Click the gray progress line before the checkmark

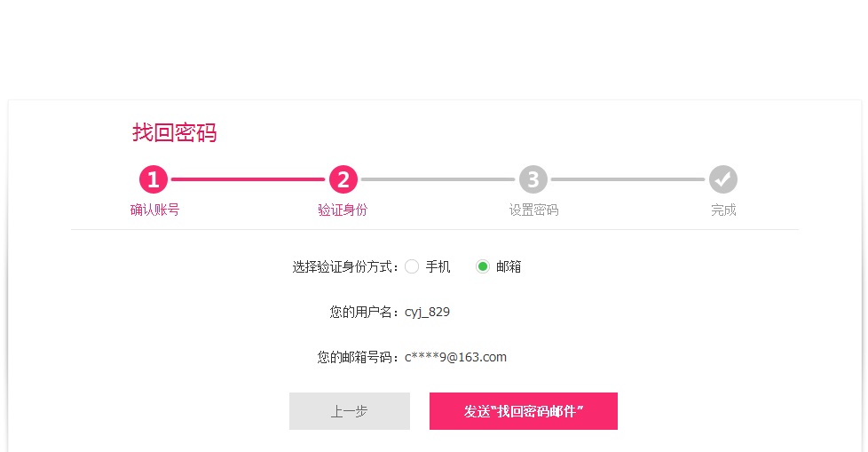627,179
